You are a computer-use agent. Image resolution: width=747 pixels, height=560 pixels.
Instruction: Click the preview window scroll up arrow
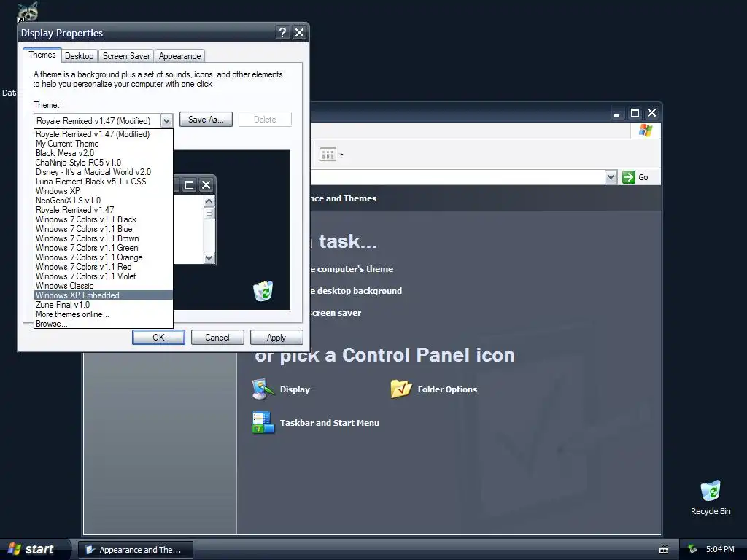[x=209, y=201]
